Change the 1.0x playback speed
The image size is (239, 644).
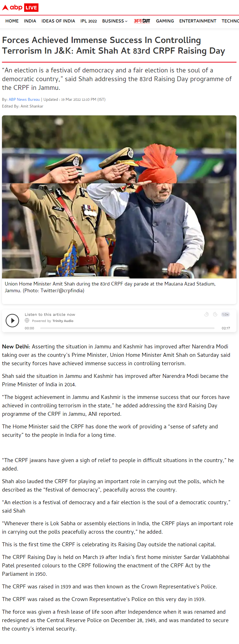tap(226, 314)
